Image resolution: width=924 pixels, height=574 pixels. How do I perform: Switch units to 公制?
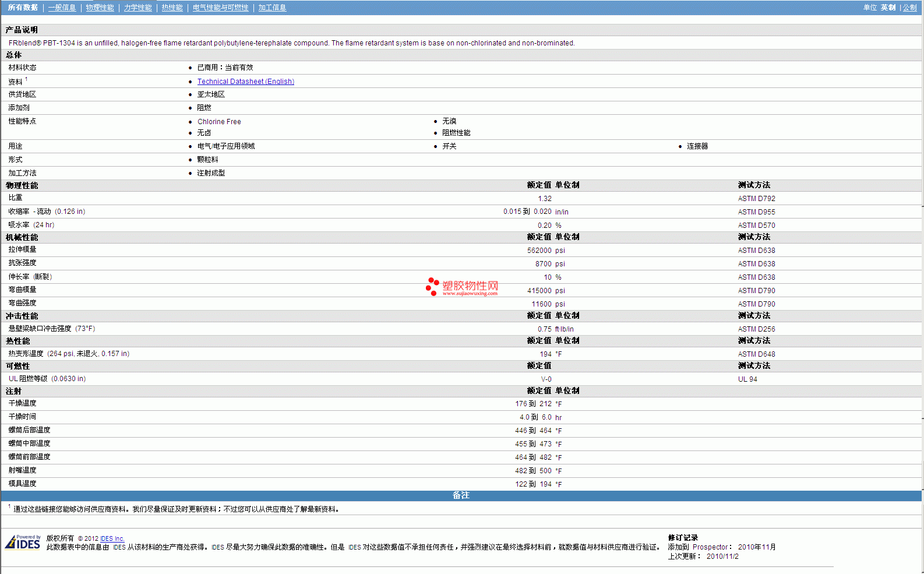(909, 8)
